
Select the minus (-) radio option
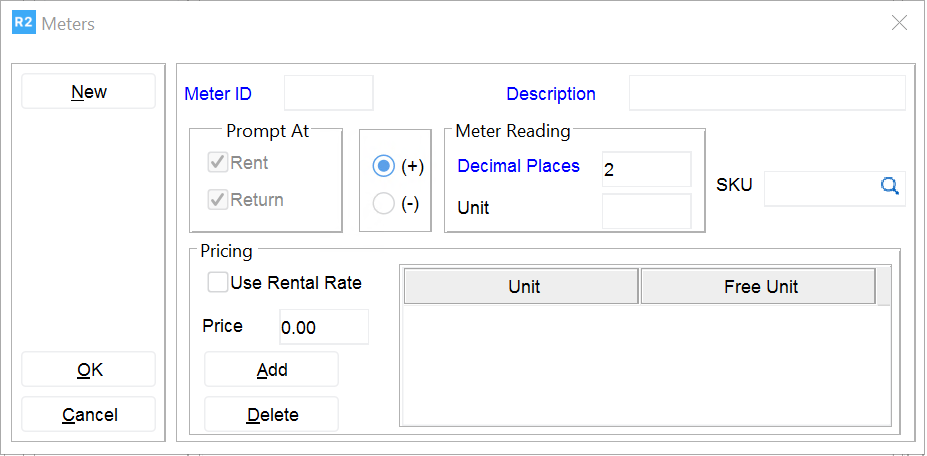point(383,204)
